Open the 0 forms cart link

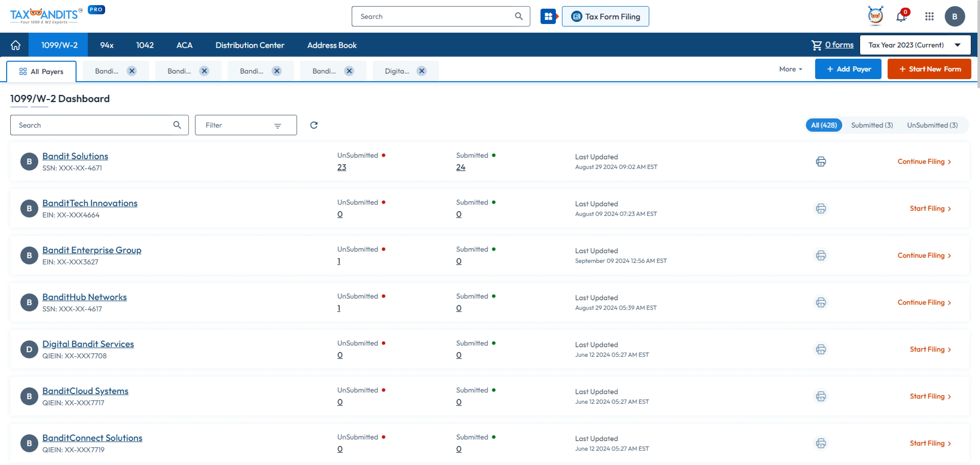[x=839, y=45]
